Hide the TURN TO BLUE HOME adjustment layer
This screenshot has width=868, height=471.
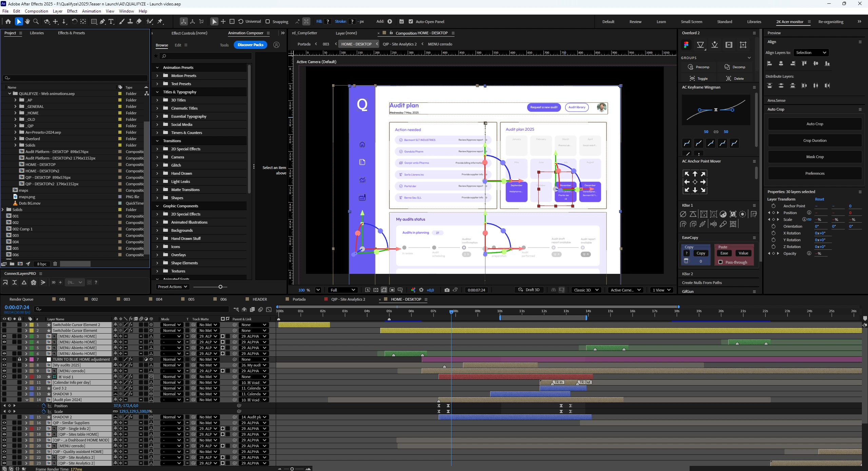[4, 359]
